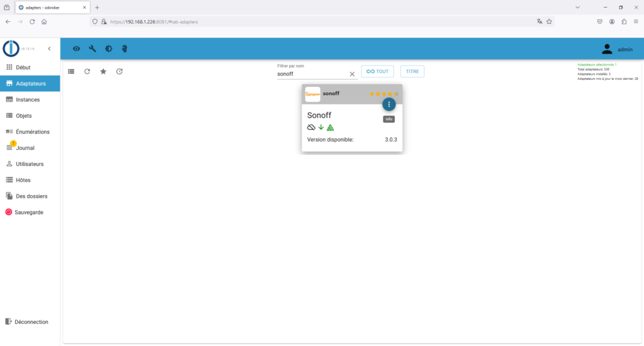Open the Hôtes page

(x=30, y=180)
